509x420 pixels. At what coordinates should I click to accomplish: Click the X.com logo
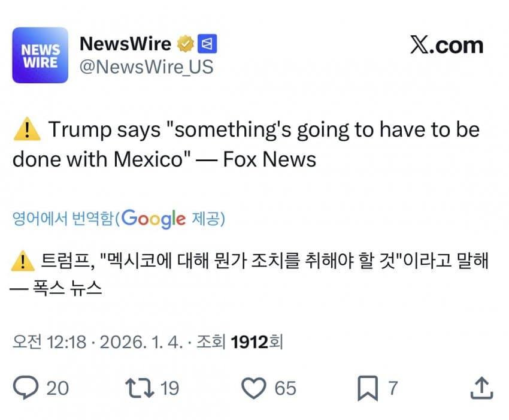(x=446, y=46)
